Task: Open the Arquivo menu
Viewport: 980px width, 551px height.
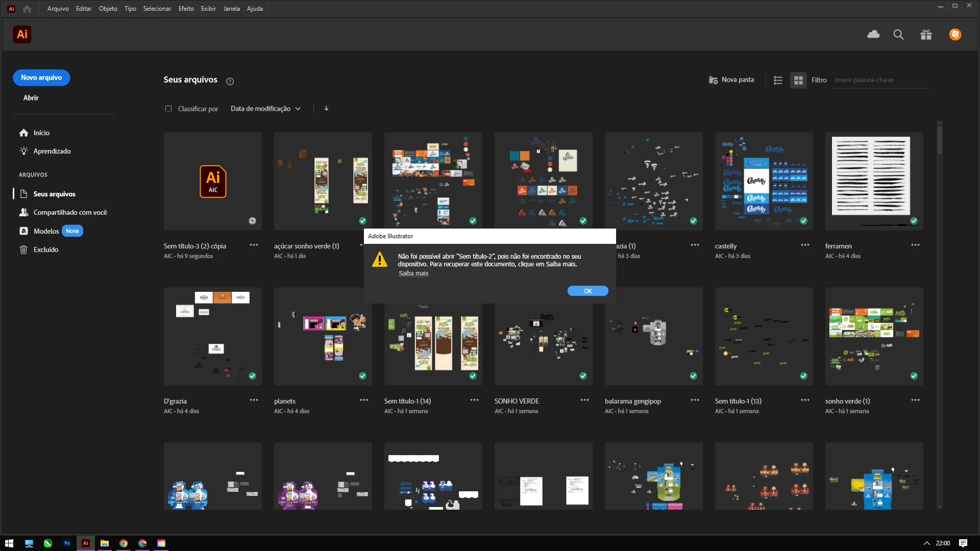Action: 58,9
